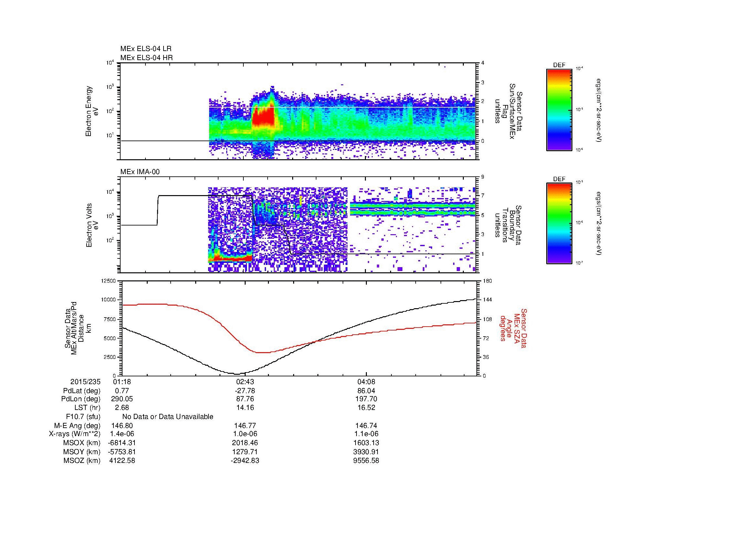Click the altitude curve minimum near periapsis
Image resolution: width=756 pixels, height=534 pixels.
point(237,374)
